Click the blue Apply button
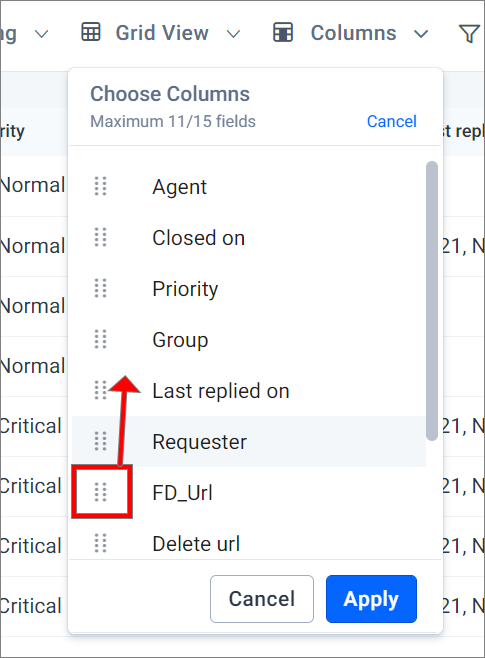 (371, 599)
